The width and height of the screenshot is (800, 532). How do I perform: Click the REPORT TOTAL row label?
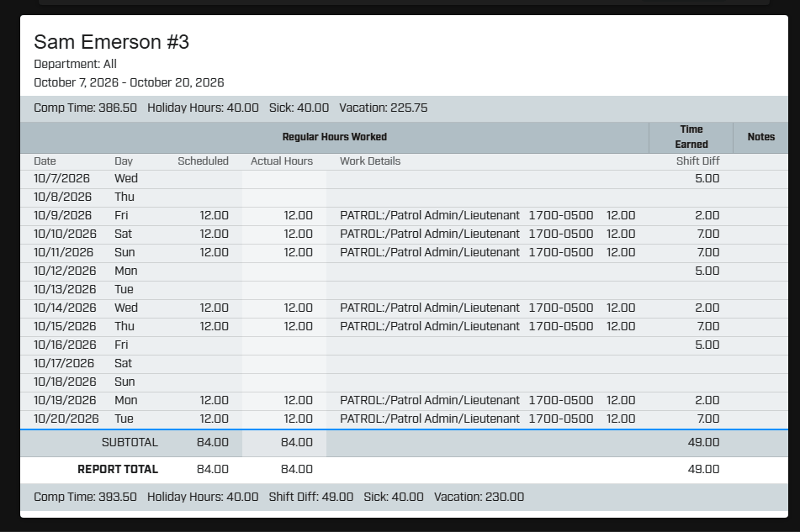(117, 469)
